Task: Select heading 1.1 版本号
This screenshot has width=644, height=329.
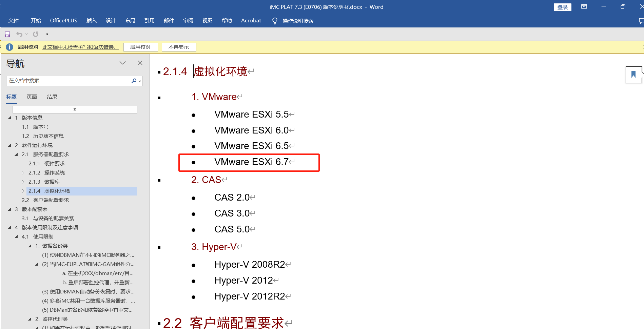Action: click(x=35, y=127)
